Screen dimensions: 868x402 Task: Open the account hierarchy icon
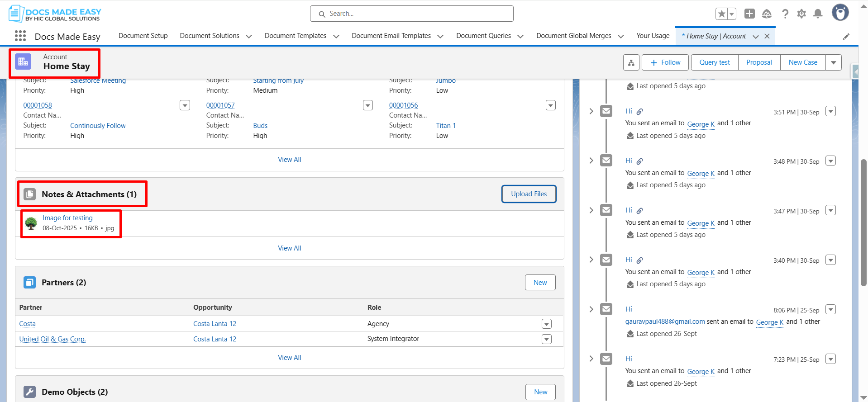click(x=631, y=62)
